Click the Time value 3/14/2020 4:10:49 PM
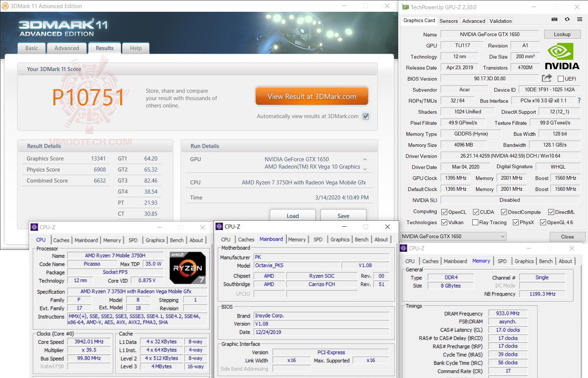 342,198
